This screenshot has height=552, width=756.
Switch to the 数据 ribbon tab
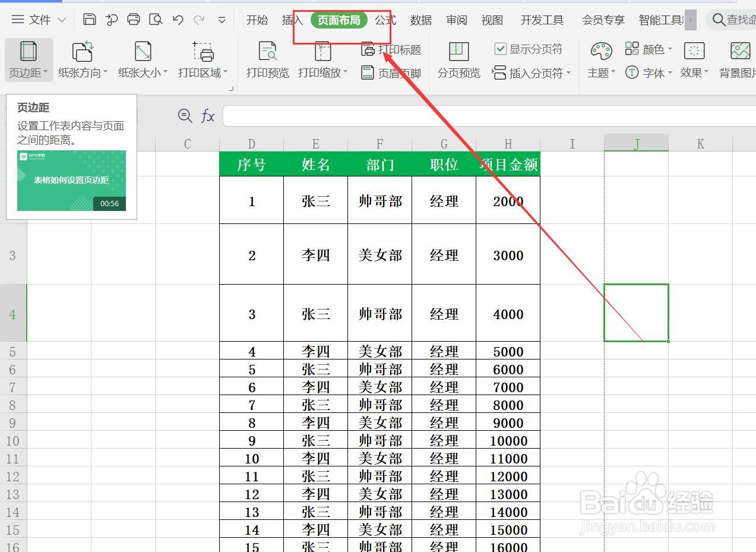tap(420, 20)
